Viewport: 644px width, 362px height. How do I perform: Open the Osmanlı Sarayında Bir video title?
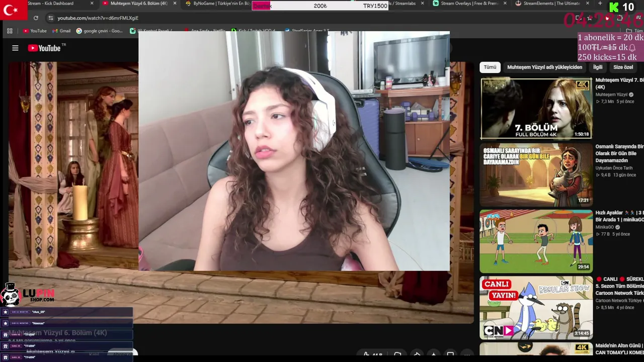619,153
